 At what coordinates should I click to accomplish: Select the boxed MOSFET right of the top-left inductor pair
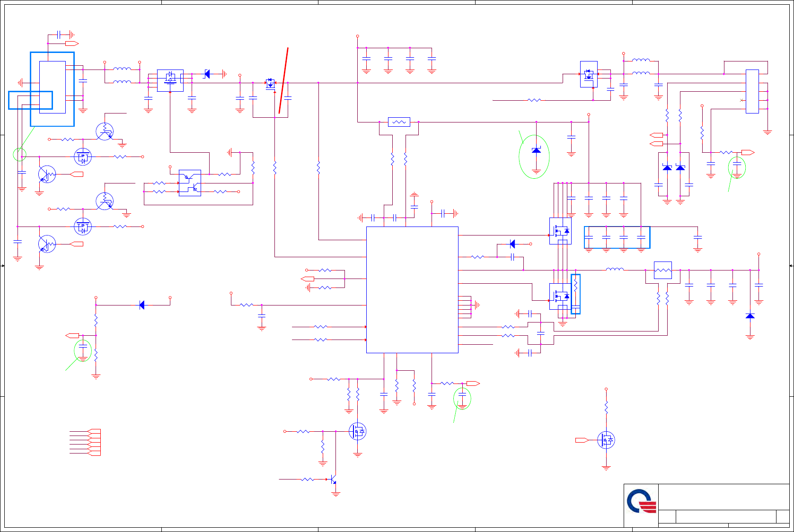click(x=170, y=80)
